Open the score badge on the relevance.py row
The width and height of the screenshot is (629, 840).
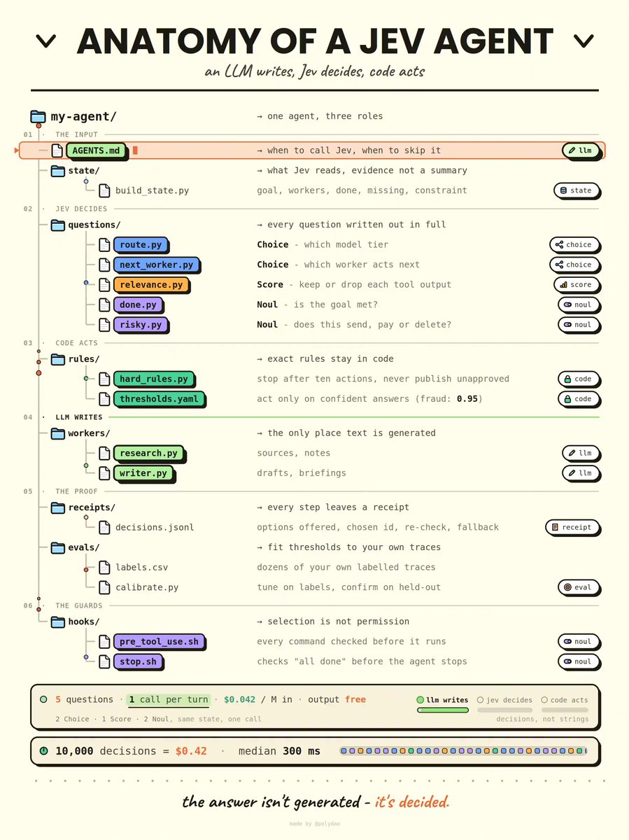[x=576, y=285]
